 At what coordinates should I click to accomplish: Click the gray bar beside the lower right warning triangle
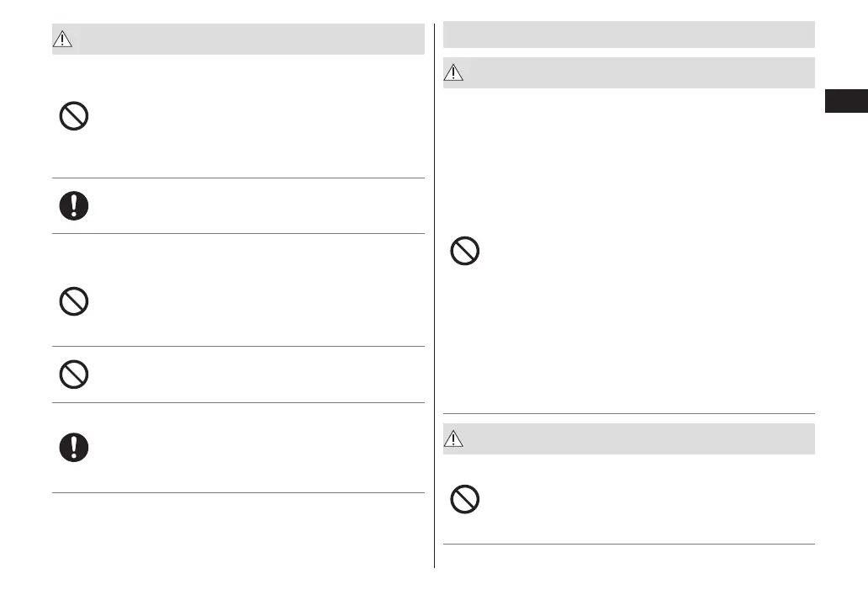[x=639, y=438]
